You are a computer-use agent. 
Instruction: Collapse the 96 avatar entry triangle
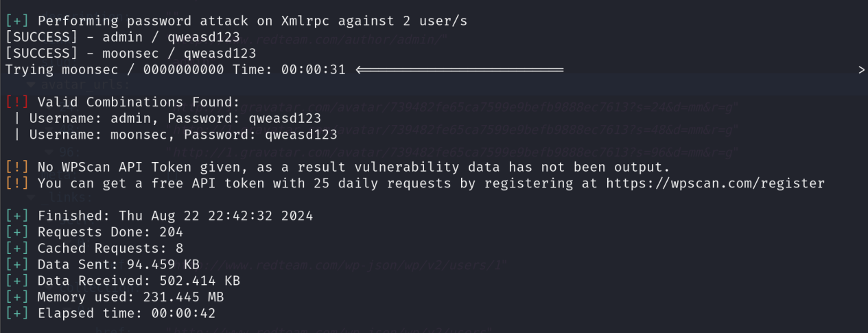tap(49, 151)
